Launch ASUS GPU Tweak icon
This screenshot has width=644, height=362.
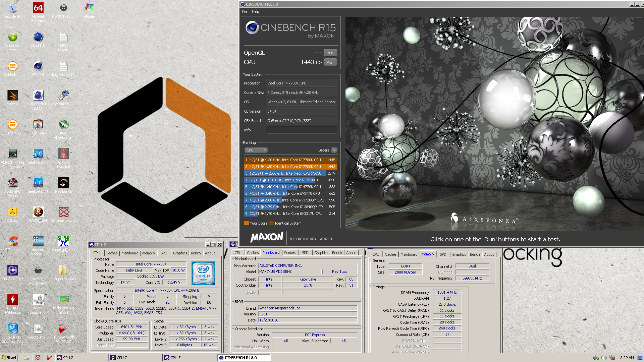tap(12, 188)
